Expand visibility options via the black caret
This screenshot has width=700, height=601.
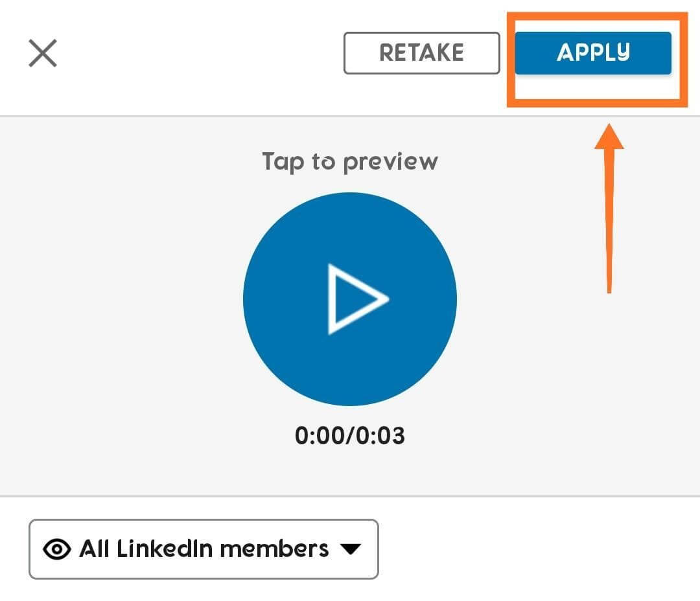tap(350, 549)
